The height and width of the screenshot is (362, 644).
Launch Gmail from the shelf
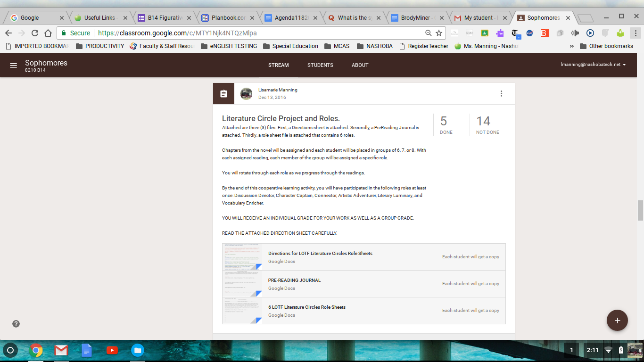tap(61, 350)
